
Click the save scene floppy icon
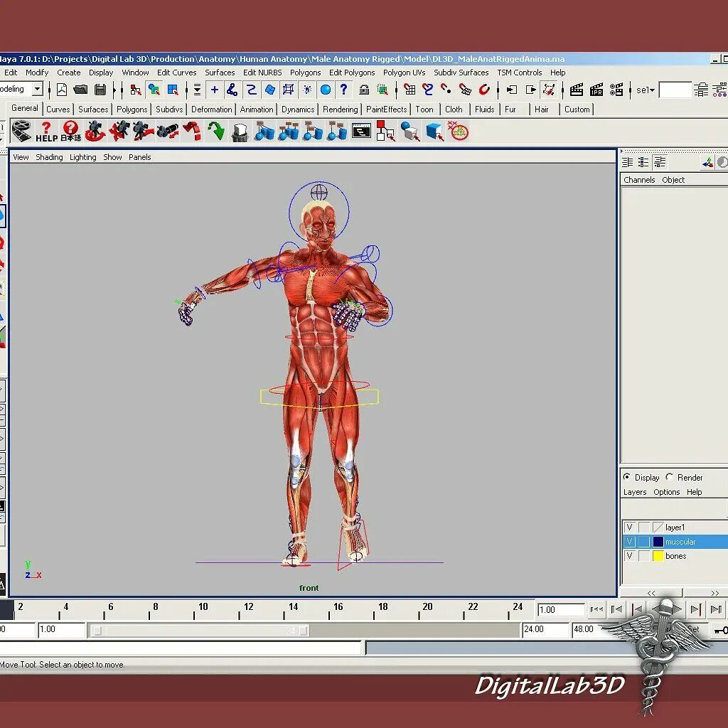coord(100,90)
